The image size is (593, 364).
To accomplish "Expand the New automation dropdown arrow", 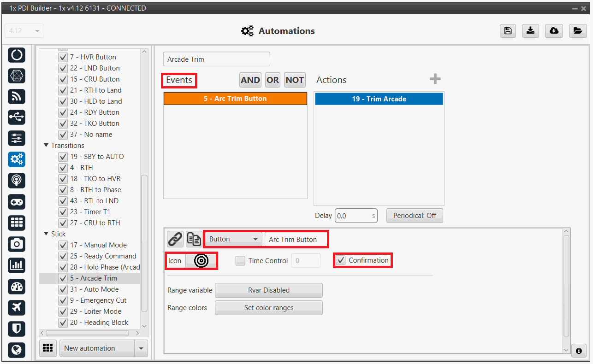I will [141, 348].
